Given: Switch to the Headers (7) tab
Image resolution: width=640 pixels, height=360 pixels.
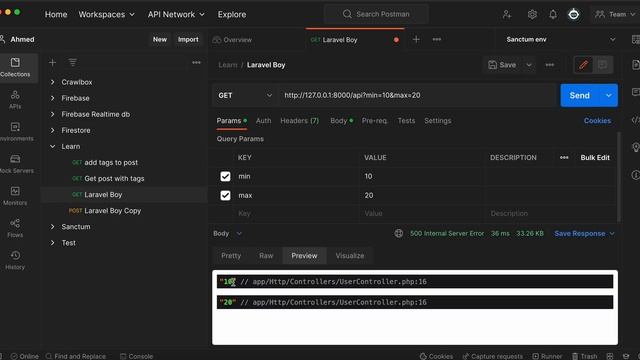Looking at the screenshot, I should point(300,121).
